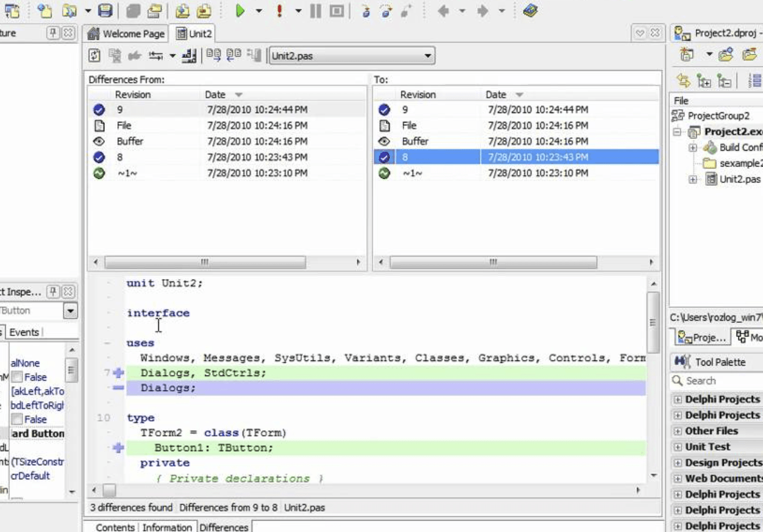Open the Run button dropdown arrow

tap(258, 11)
